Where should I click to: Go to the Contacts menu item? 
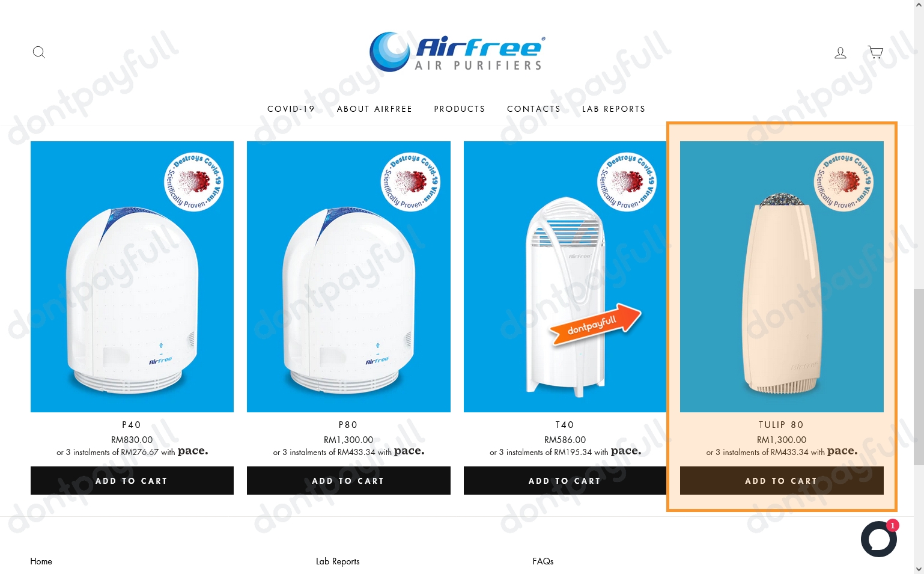coord(533,109)
